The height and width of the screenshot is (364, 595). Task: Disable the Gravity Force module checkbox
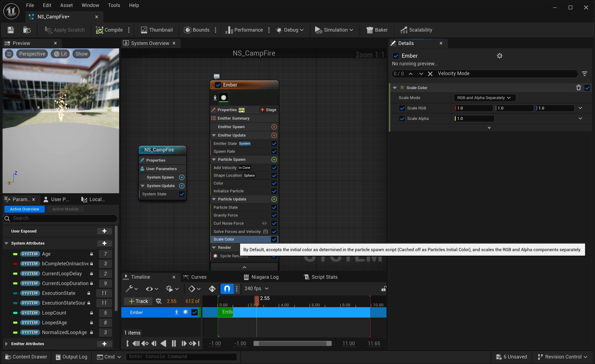pos(274,215)
